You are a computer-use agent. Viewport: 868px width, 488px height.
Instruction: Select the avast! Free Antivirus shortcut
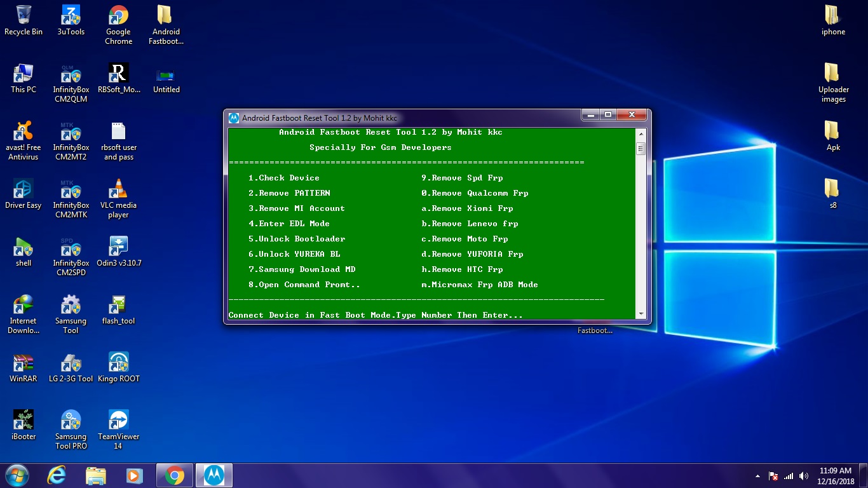(24, 140)
